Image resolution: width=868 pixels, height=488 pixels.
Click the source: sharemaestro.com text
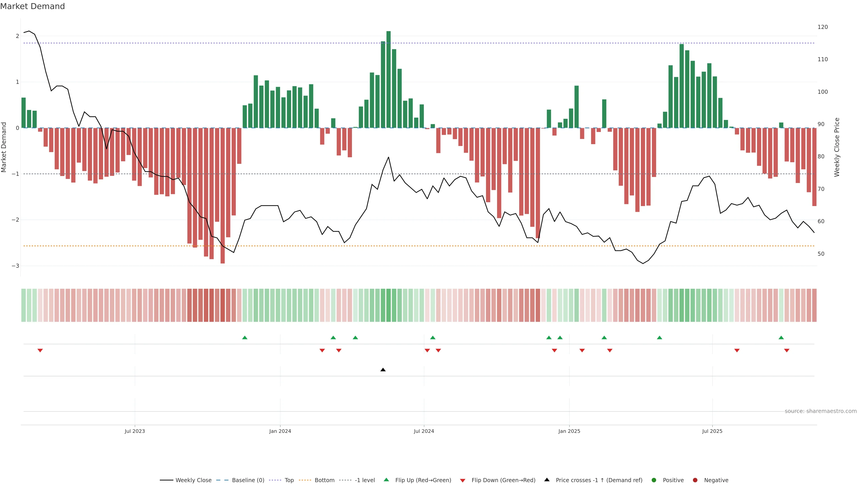coord(821,411)
